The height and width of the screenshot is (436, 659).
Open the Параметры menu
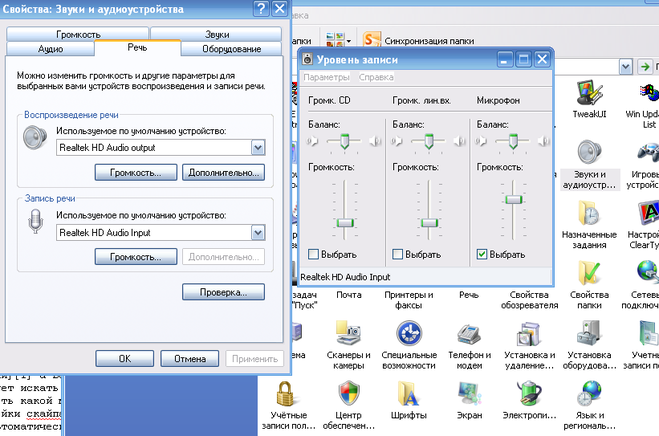click(x=327, y=77)
